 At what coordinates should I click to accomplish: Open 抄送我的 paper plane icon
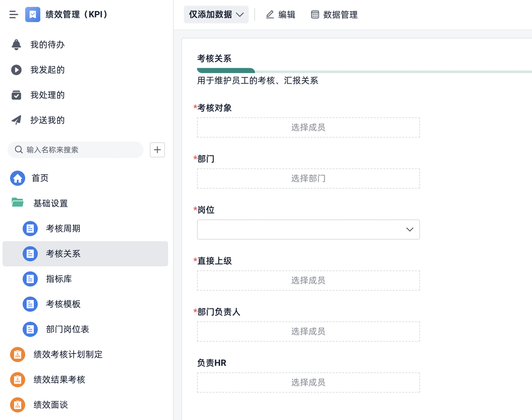(x=16, y=120)
